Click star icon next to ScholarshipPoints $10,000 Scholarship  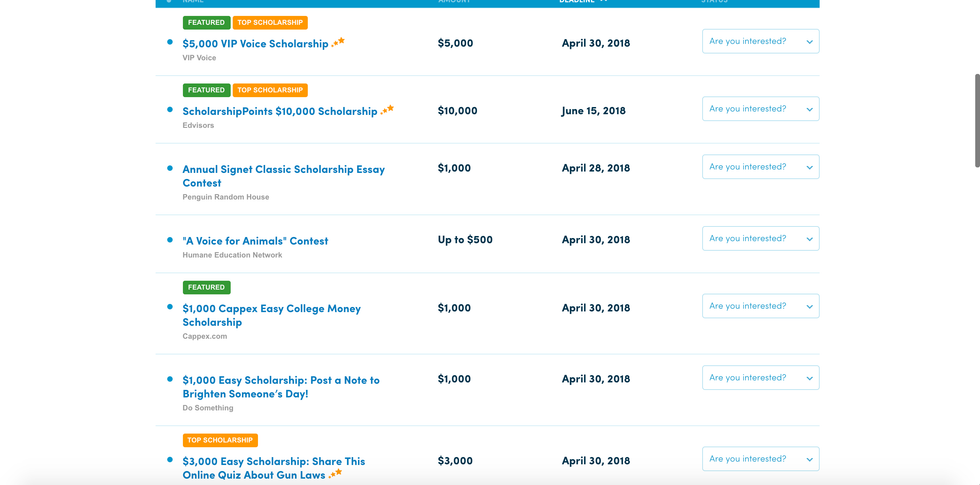click(x=388, y=110)
